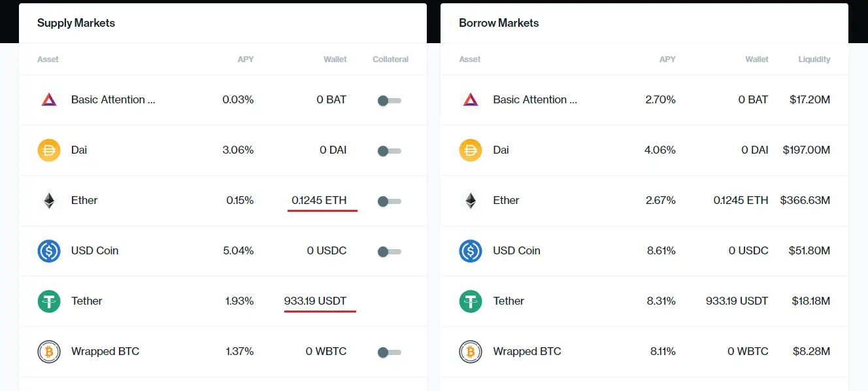This screenshot has height=391, width=868.
Task: Enable Ether as collateral
Action: click(x=390, y=201)
